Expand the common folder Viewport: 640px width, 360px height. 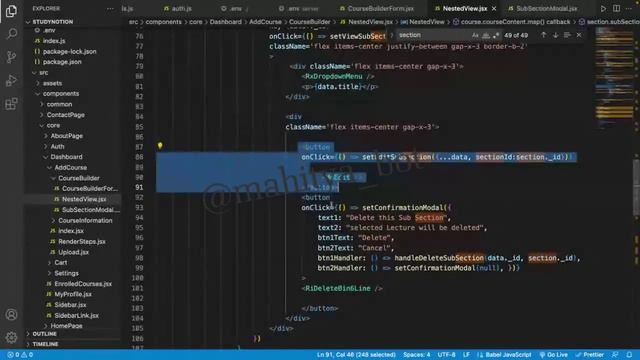pos(59,104)
